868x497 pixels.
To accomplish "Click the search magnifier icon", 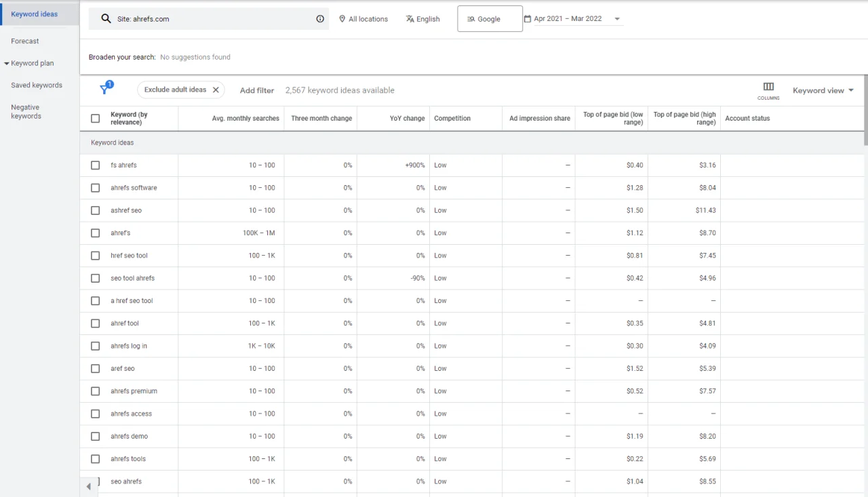I will pyautogui.click(x=106, y=19).
